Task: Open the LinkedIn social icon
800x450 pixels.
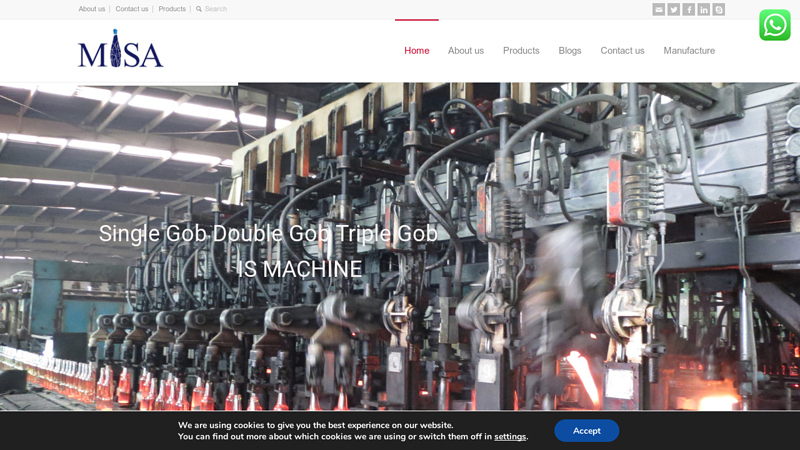Action: click(704, 9)
